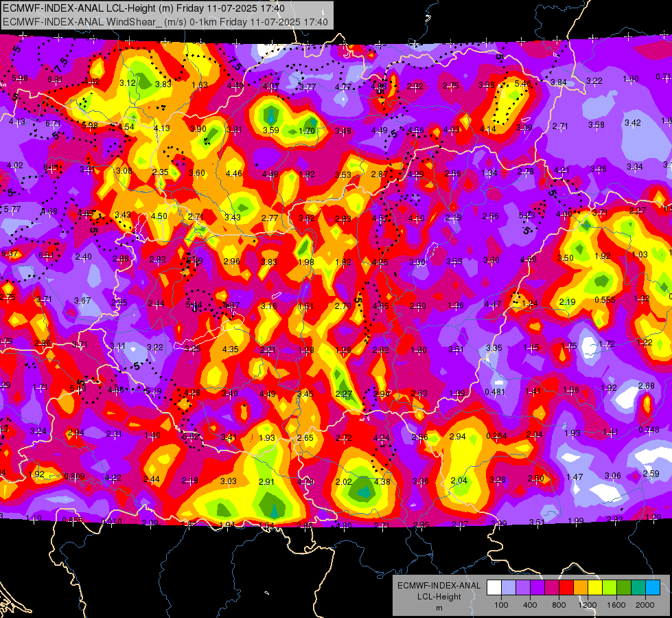Screen dimensions: 672x618
Task: Click the wind shear value 2.91
Action: tap(266, 481)
